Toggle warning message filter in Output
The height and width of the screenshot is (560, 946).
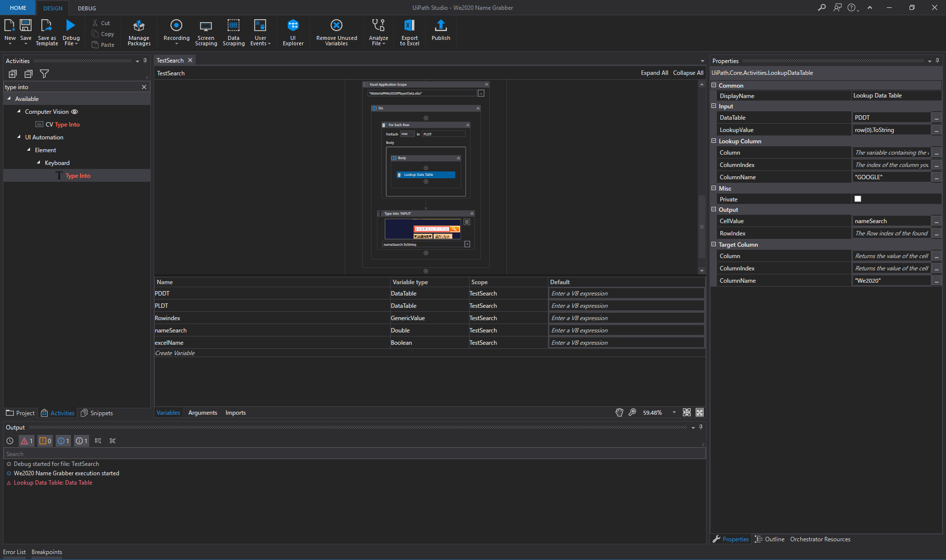point(45,441)
